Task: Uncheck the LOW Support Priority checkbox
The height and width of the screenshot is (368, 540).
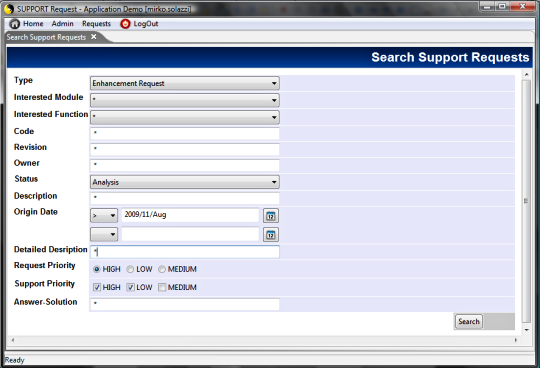Action: tap(130, 287)
